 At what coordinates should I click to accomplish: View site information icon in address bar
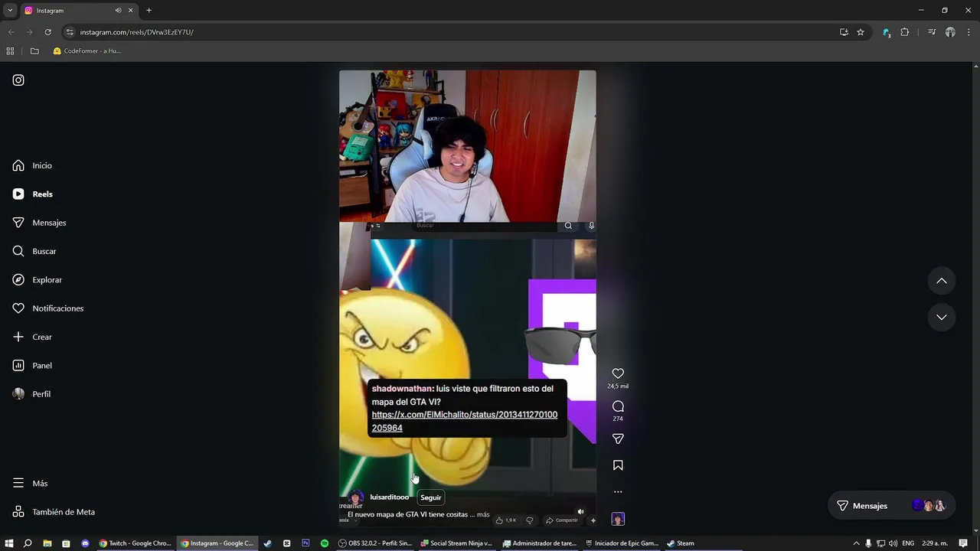(70, 32)
